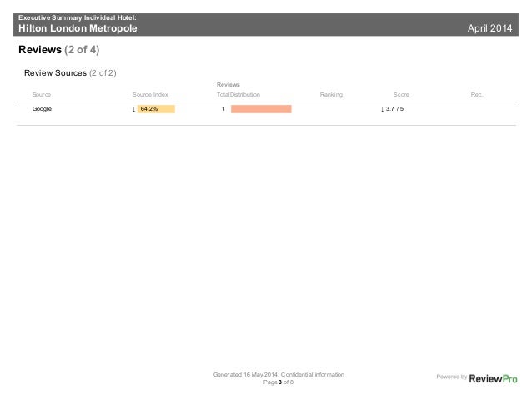The width and height of the screenshot is (532, 399).
Task: Click the Ranking column header
Action: (331, 95)
